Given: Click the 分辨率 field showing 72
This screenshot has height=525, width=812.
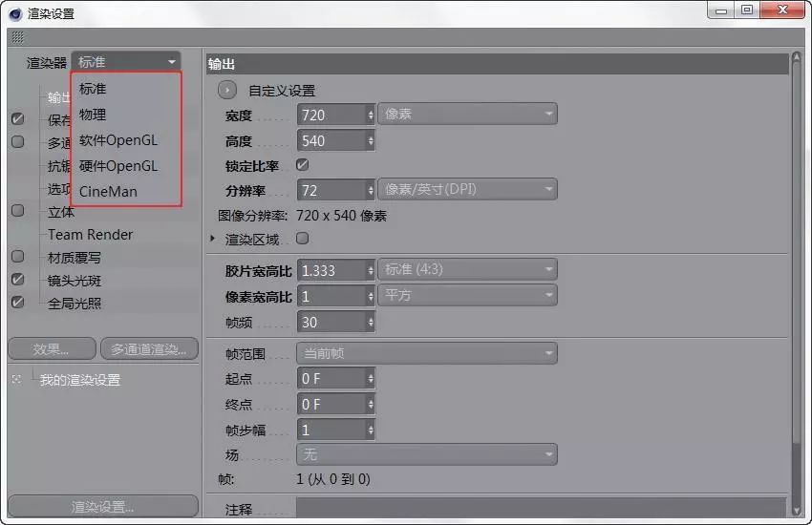Looking at the screenshot, I should click(x=331, y=190).
